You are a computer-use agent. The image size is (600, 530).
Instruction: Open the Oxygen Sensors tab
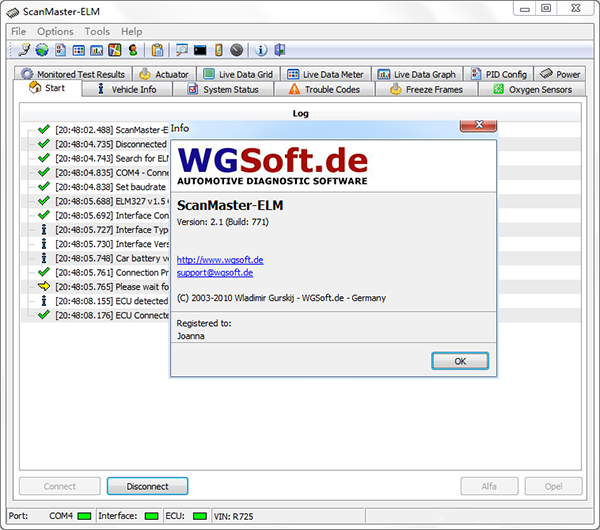tap(532, 89)
